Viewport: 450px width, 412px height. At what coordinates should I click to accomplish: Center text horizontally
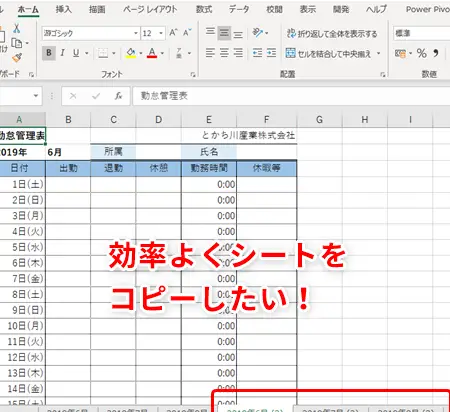point(224,53)
